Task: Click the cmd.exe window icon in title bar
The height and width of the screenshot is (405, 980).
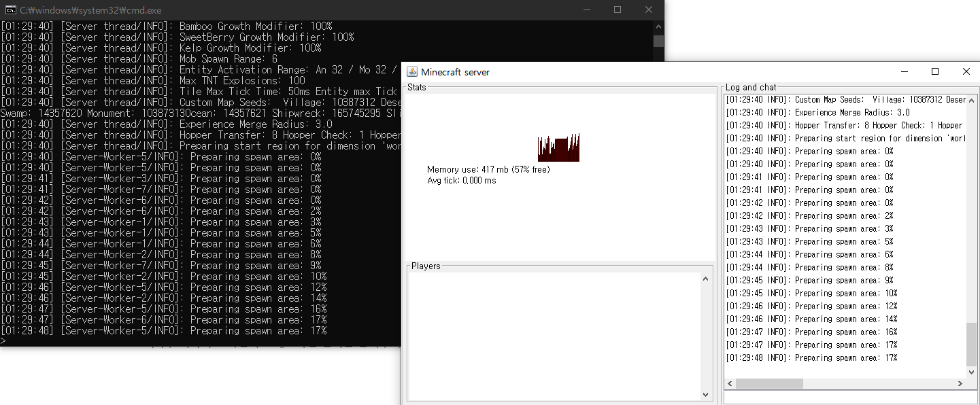Action: point(10,10)
